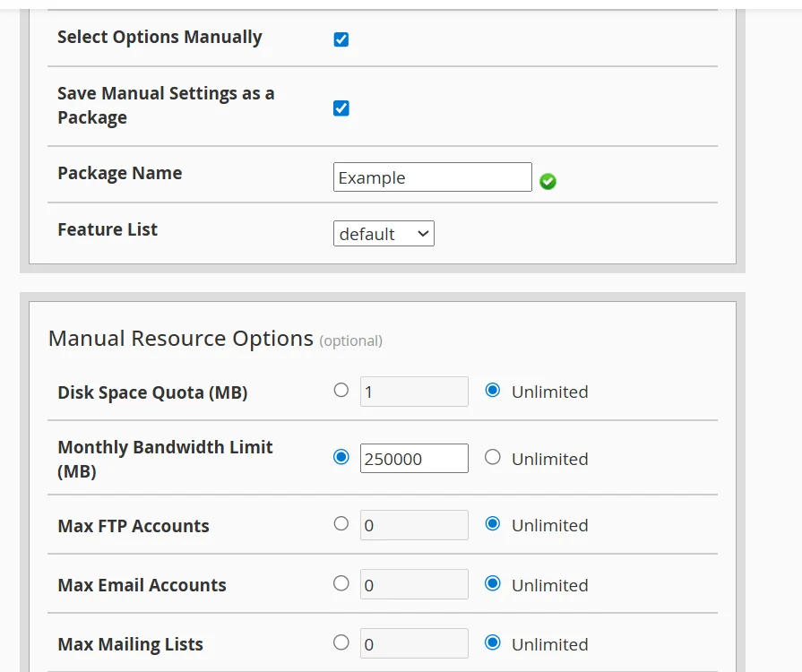This screenshot has width=802, height=672.
Task: Keep Unlimited selected for Max FTP Accounts
Action: tap(493, 524)
